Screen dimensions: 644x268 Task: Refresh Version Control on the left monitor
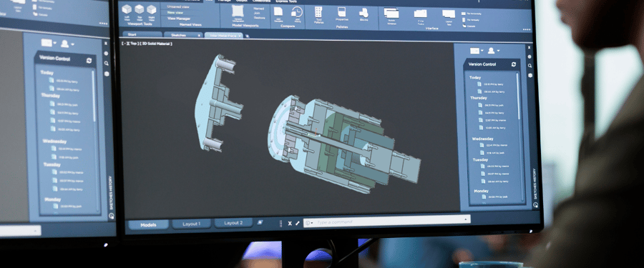[x=89, y=60]
